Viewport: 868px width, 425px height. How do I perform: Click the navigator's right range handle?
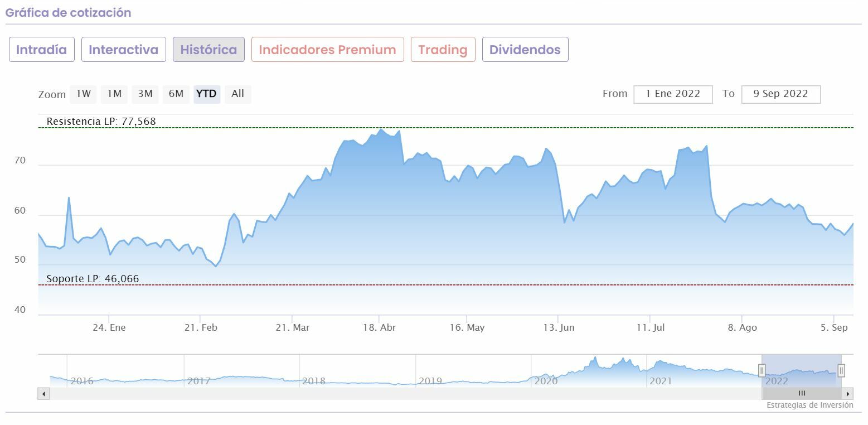coord(841,370)
